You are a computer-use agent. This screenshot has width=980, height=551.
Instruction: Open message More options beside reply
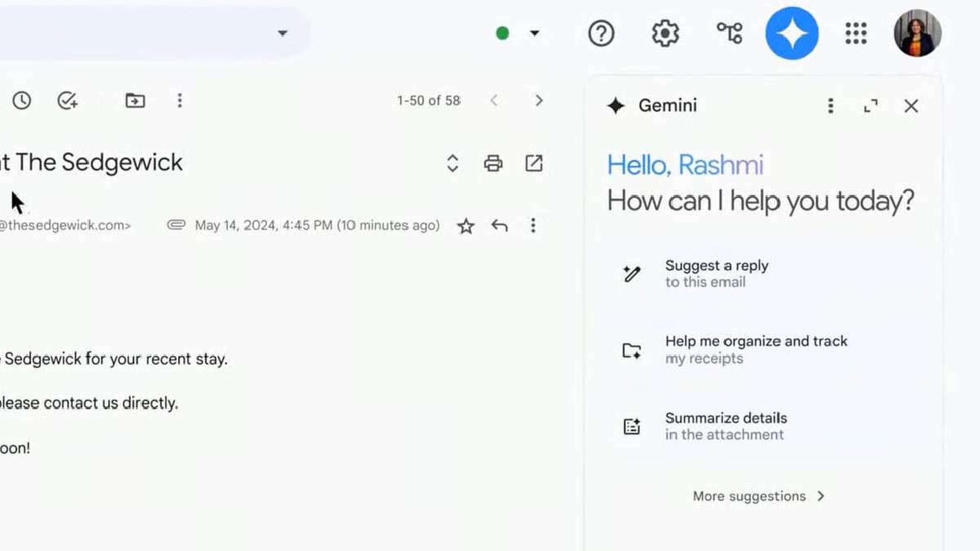pyautogui.click(x=533, y=225)
